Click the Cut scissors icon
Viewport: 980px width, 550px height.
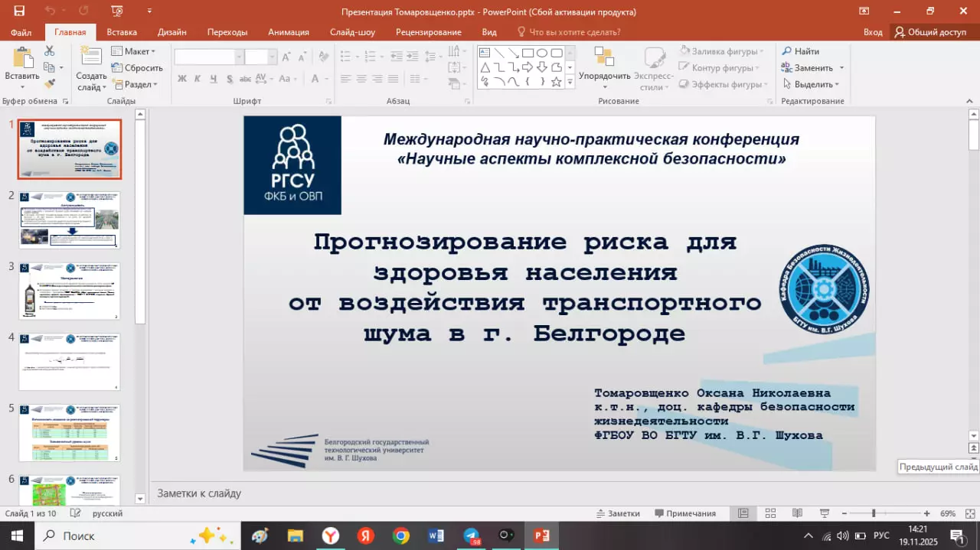tap(50, 51)
